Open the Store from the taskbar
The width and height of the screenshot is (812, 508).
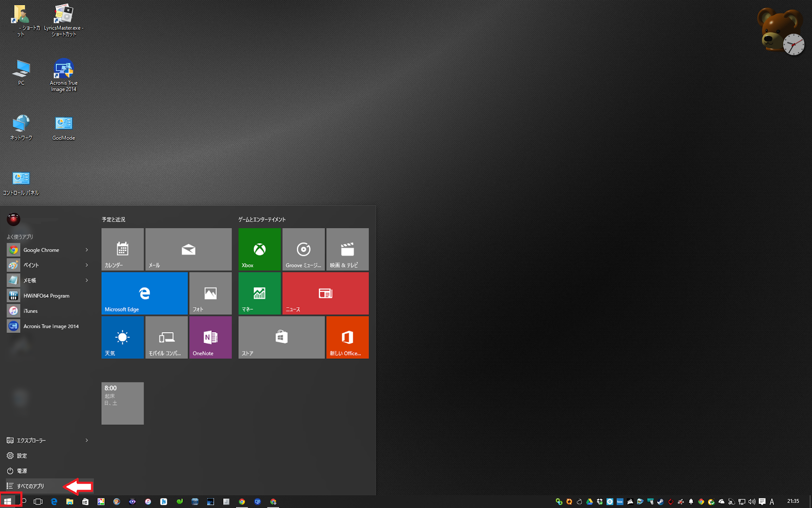point(85,502)
